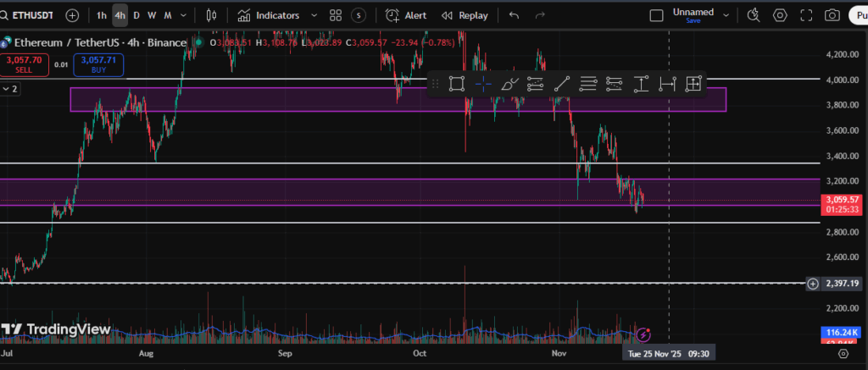This screenshot has height=370, width=868.
Task: Choose the M monthly interval
Action: pos(168,15)
